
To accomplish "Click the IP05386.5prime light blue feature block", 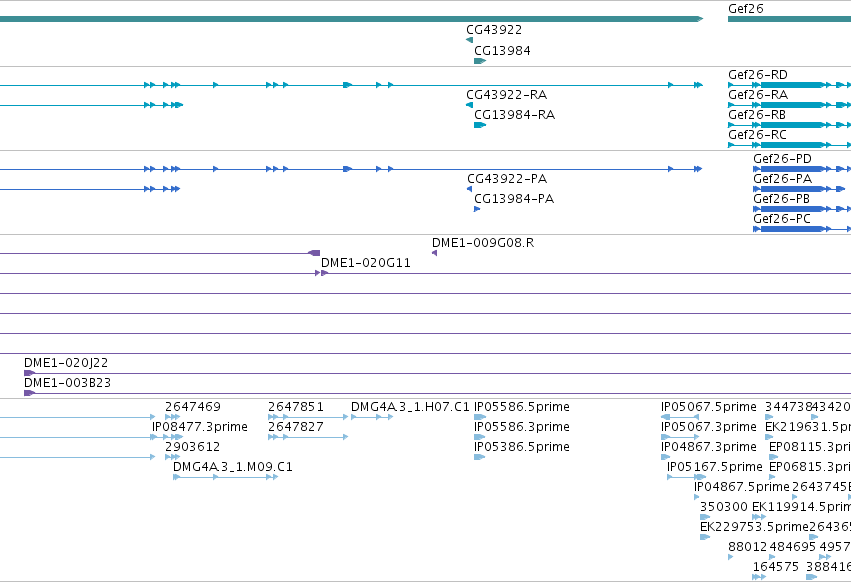I will click(x=479, y=457).
